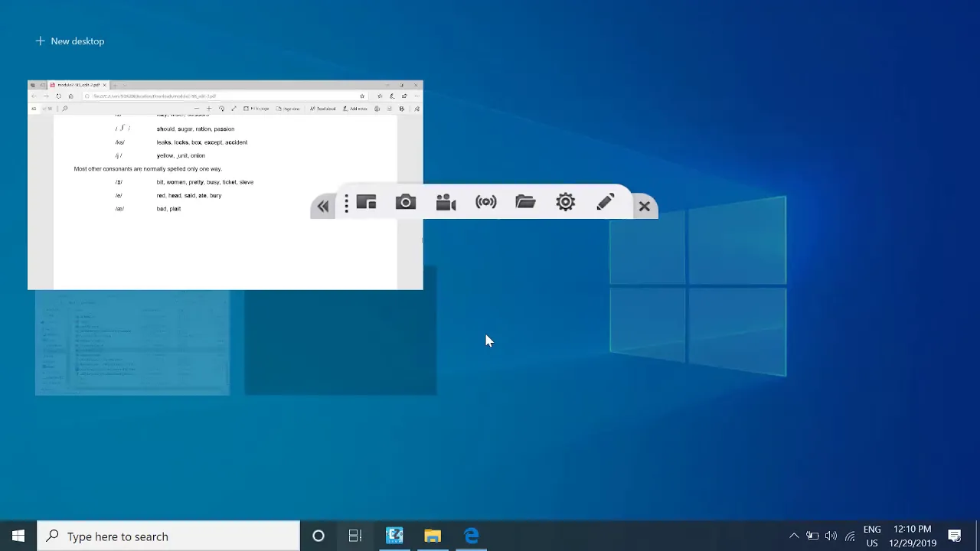Add a New desktop
The image size is (980, 551).
(x=70, y=41)
